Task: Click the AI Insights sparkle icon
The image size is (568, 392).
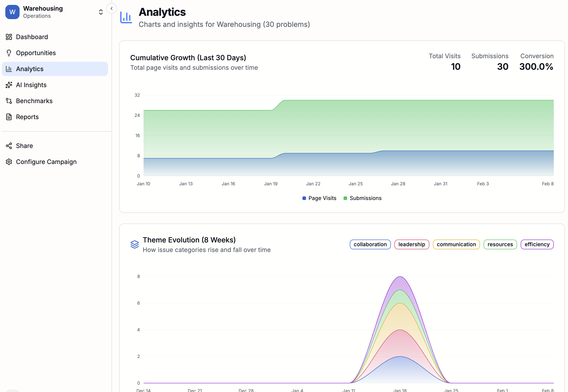Action: coord(9,85)
